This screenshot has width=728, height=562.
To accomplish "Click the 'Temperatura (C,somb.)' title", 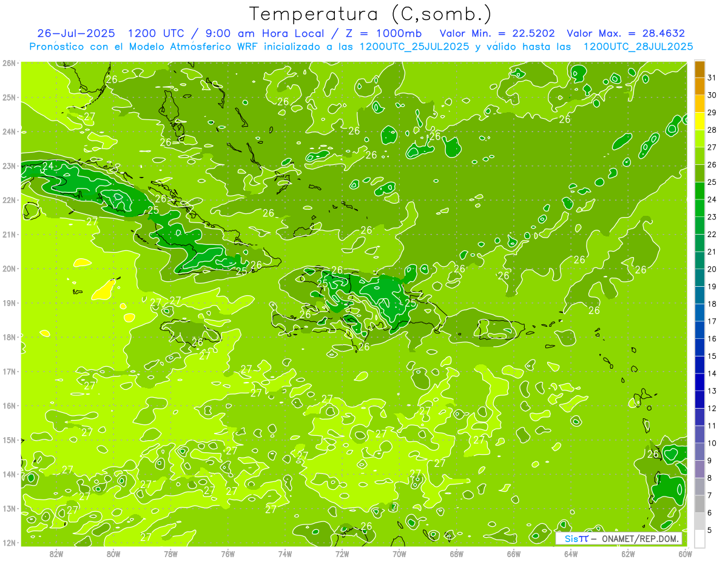I will pos(370,14).
